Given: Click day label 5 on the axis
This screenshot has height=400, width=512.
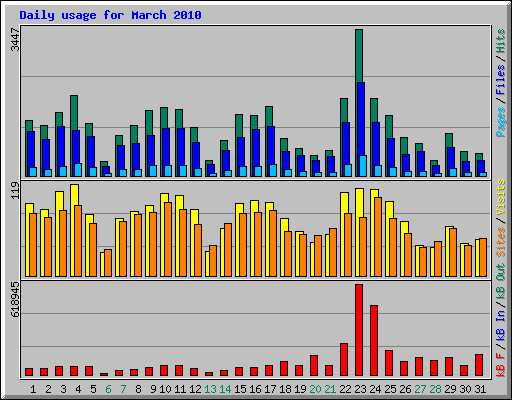Looking at the screenshot, I should point(93,389).
